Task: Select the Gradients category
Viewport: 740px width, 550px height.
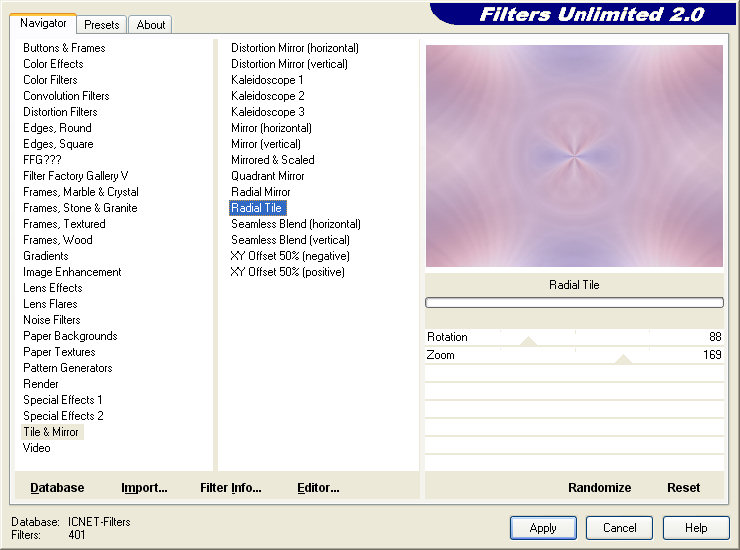Action: [x=46, y=256]
